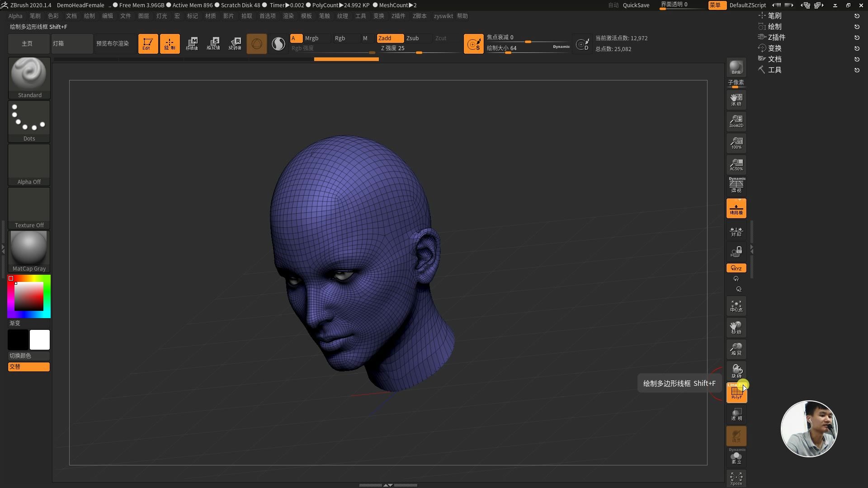The height and width of the screenshot is (488, 868).
Task: Switch to the 灯箱 tab
Action: pos(71,44)
